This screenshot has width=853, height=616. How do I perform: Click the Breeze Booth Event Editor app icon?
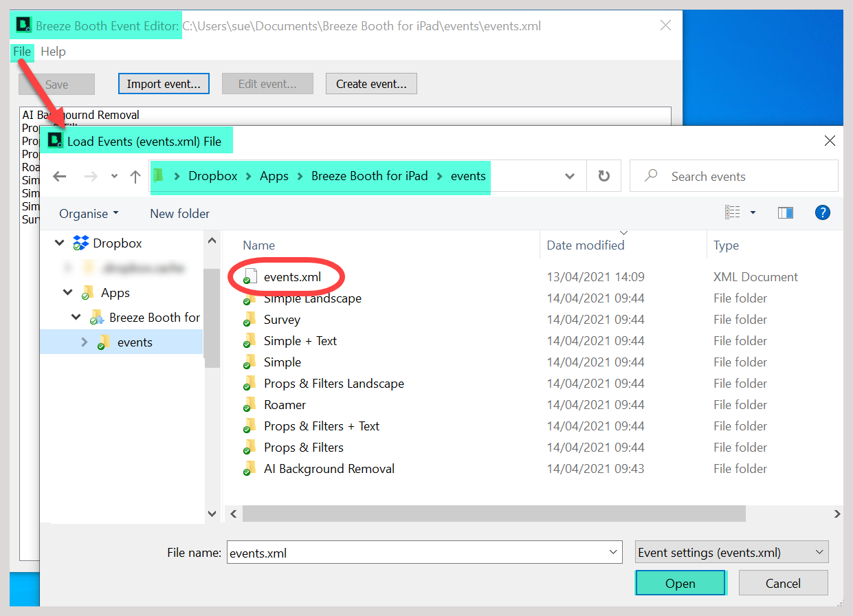(24, 26)
